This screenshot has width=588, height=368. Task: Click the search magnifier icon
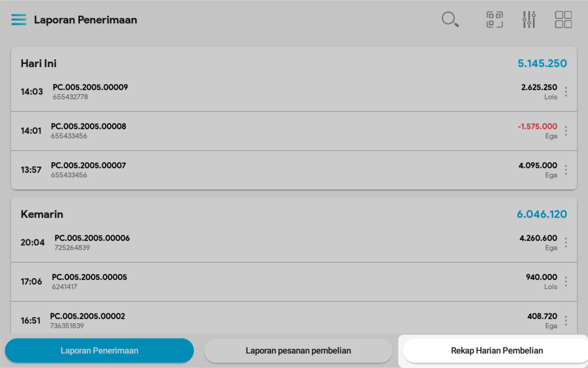[450, 19]
